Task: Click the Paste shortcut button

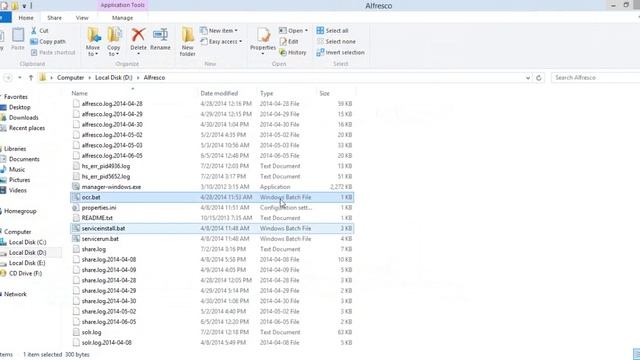Action: click(53, 53)
